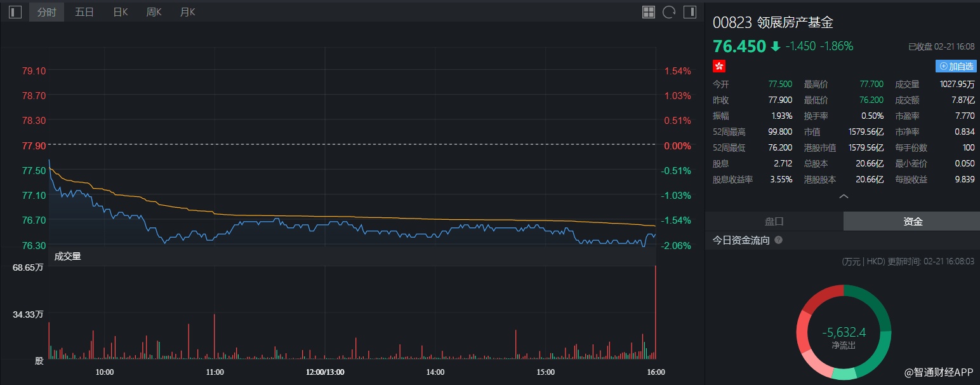
Task: Click the 最高价 value 77.700
Action: click(x=871, y=84)
